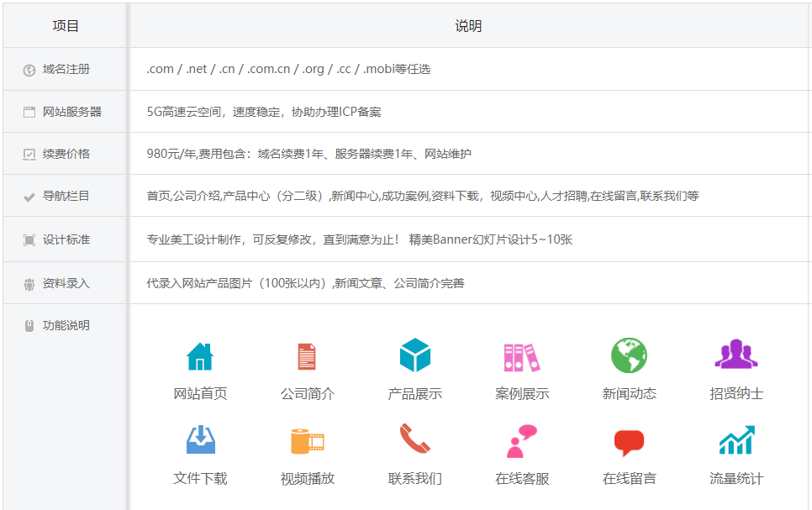Click the 说明 table header

point(468,25)
